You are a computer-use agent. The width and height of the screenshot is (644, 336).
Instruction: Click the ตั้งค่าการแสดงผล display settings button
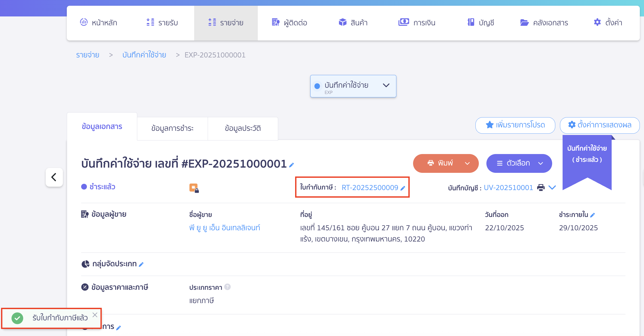(x=600, y=125)
